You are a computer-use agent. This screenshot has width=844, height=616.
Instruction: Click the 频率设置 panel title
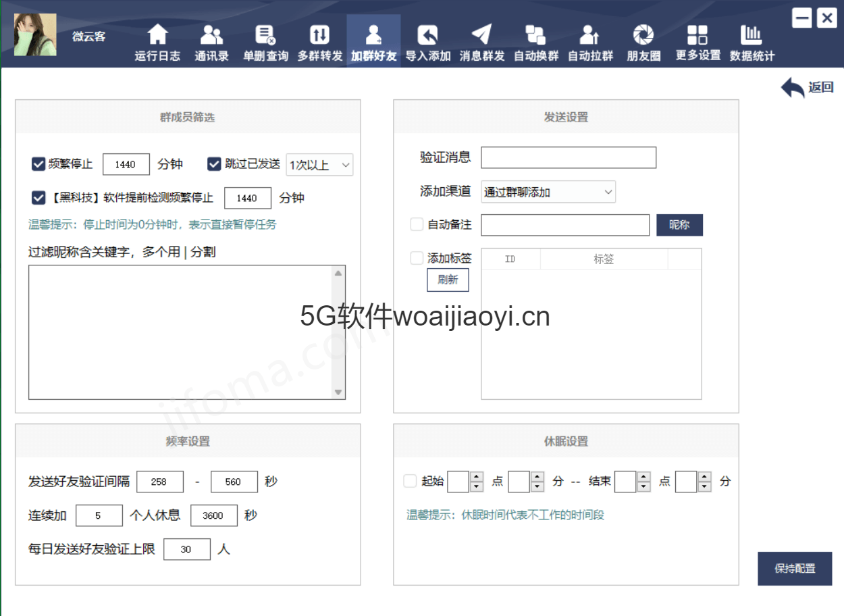click(188, 441)
